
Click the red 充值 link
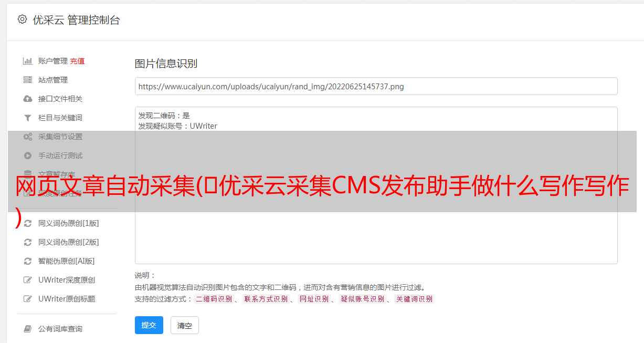point(77,61)
